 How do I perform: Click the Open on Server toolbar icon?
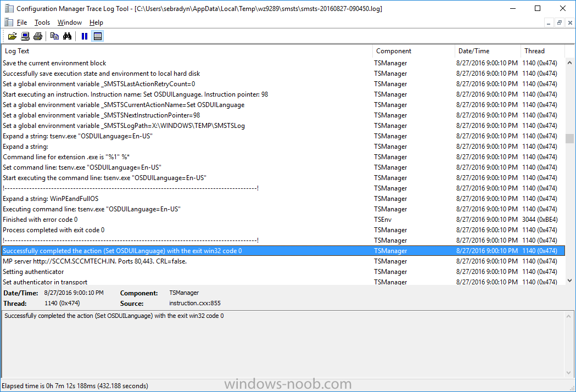(25, 36)
